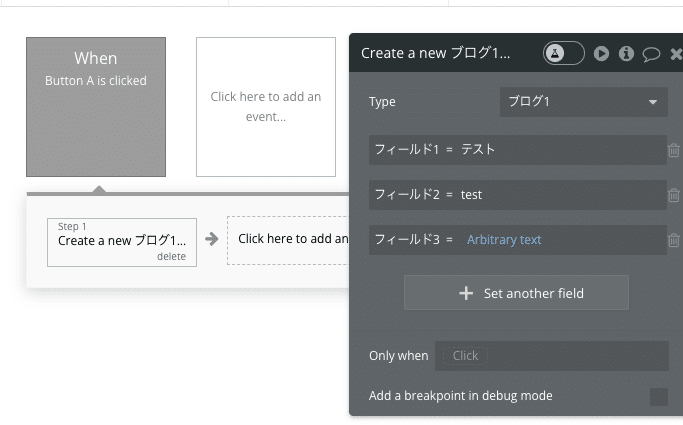Delete フィールド1 using its trash icon
The height and width of the screenshot is (425, 683).
674,150
